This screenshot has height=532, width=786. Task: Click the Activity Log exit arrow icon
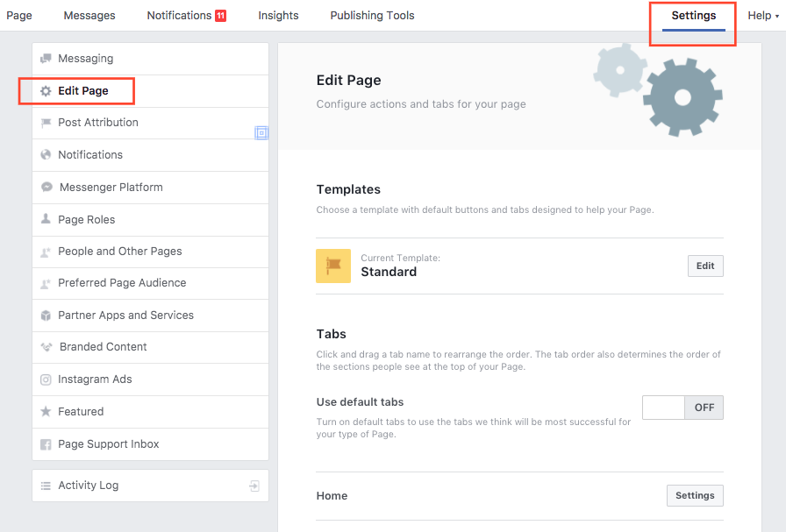254,486
